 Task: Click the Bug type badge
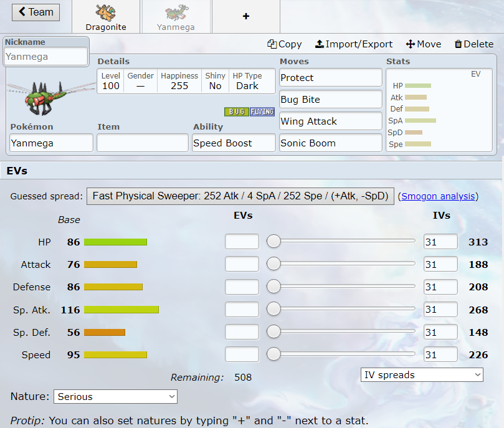pyautogui.click(x=237, y=112)
